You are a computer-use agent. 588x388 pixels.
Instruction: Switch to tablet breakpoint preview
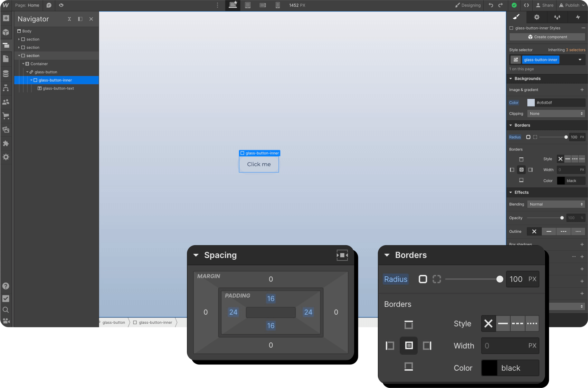[x=248, y=5]
